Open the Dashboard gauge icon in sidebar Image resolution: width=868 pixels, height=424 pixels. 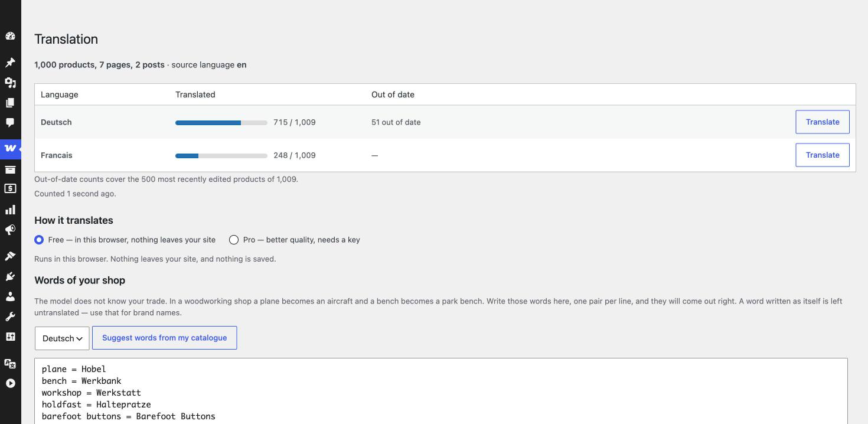(10, 36)
